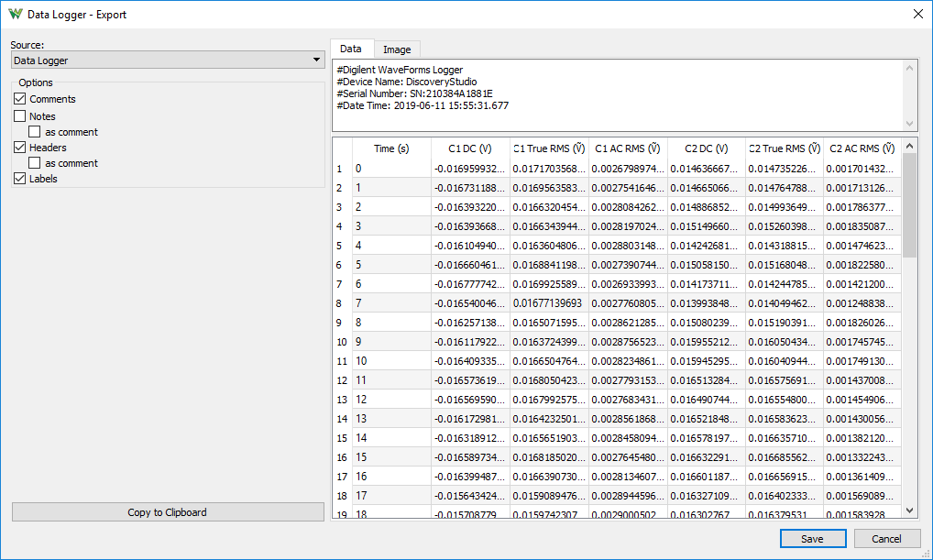Select the C1 AC RMS column header
The height and width of the screenshot is (560, 933).
[628, 148]
